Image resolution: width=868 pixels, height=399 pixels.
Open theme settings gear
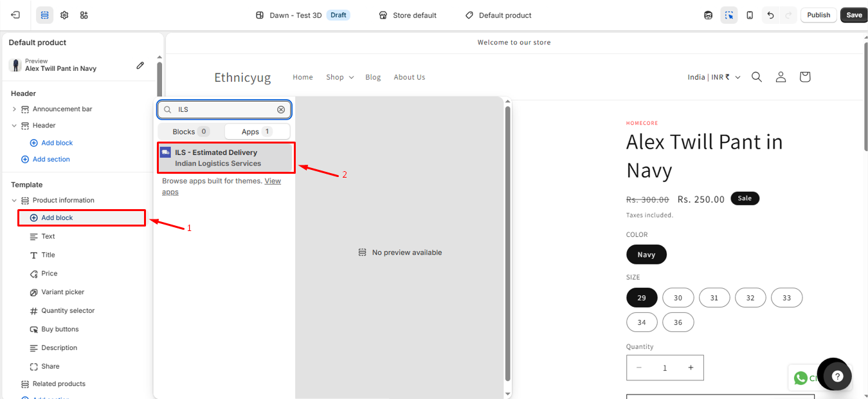click(64, 14)
